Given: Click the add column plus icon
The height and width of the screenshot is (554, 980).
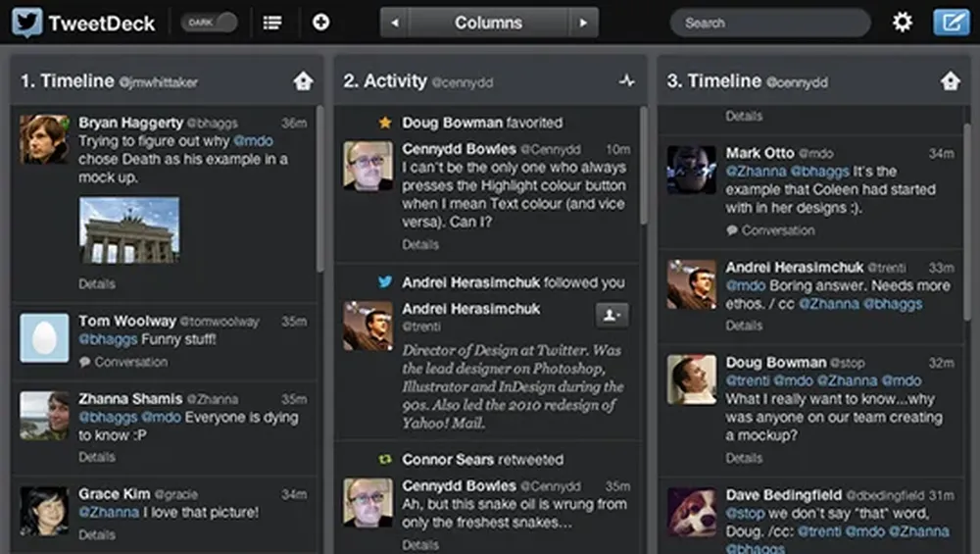Looking at the screenshot, I should [x=320, y=23].
